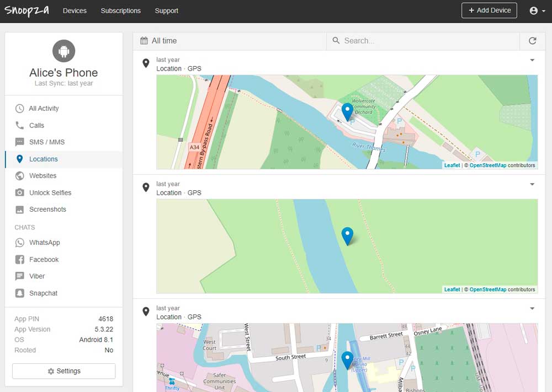
Task: Open the user account dropdown menu
Action: point(537,10)
